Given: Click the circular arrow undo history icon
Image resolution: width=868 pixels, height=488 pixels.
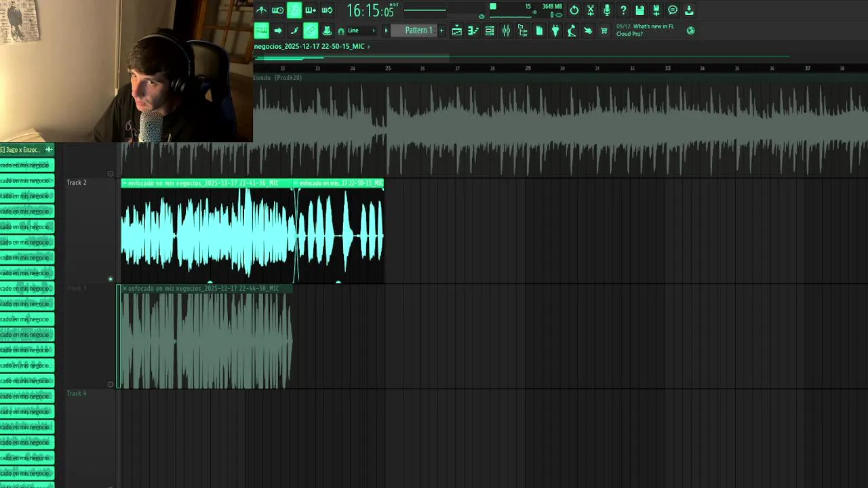Looking at the screenshot, I should (x=574, y=10).
